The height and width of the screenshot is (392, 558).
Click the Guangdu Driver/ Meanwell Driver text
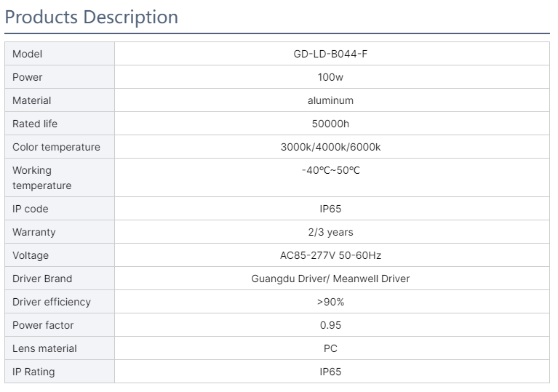(x=330, y=279)
